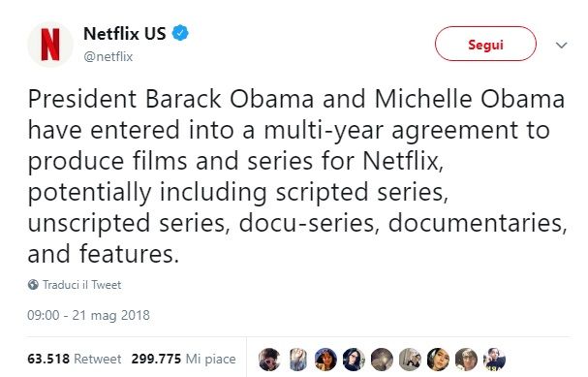The height and width of the screenshot is (377, 588).
Task: Open the fifth liker's avatar thumbnail
Action: (x=382, y=359)
